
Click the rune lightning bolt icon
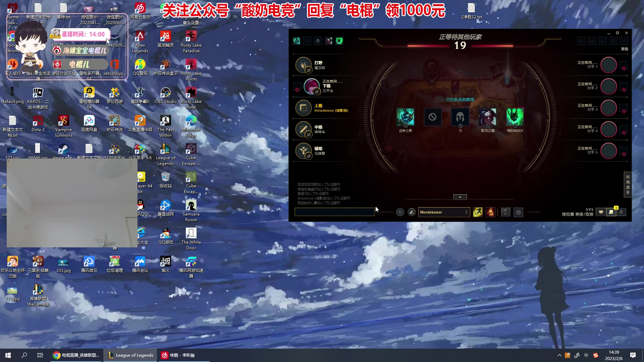(x=400, y=212)
